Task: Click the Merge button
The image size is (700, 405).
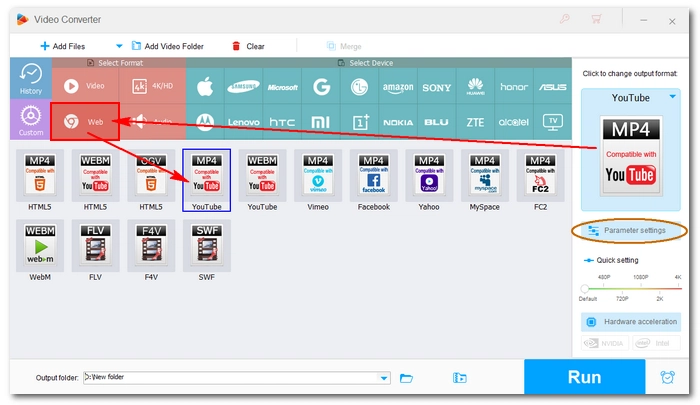Action: (344, 46)
